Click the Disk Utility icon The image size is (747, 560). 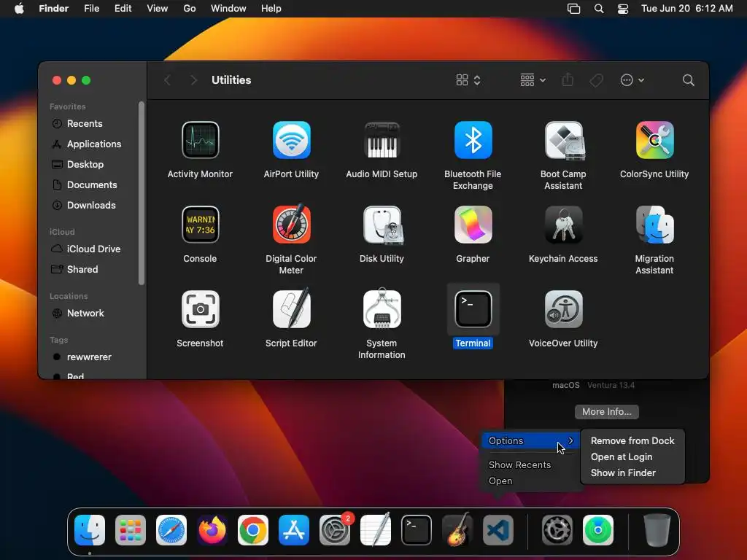(x=382, y=225)
